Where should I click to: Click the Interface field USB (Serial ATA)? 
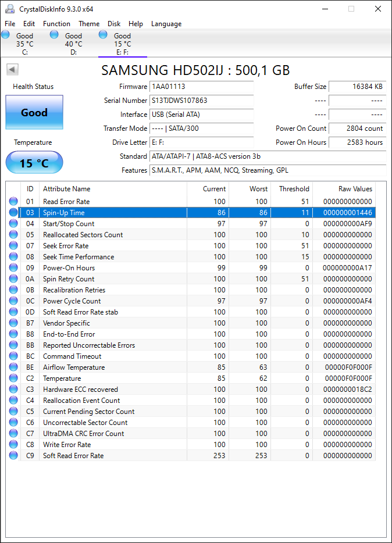tap(202, 115)
